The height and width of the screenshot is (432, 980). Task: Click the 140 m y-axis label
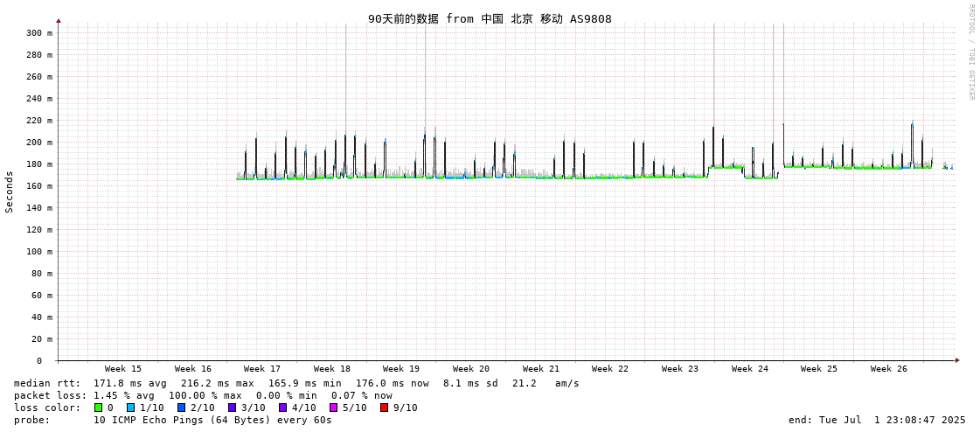[39, 207]
